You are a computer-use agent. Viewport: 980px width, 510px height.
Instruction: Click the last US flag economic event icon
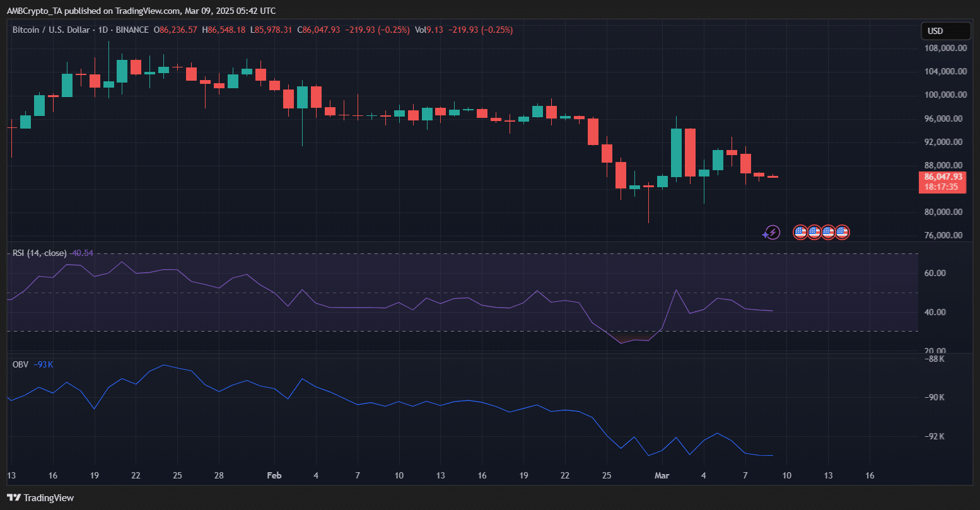click(x=843, y=233)
